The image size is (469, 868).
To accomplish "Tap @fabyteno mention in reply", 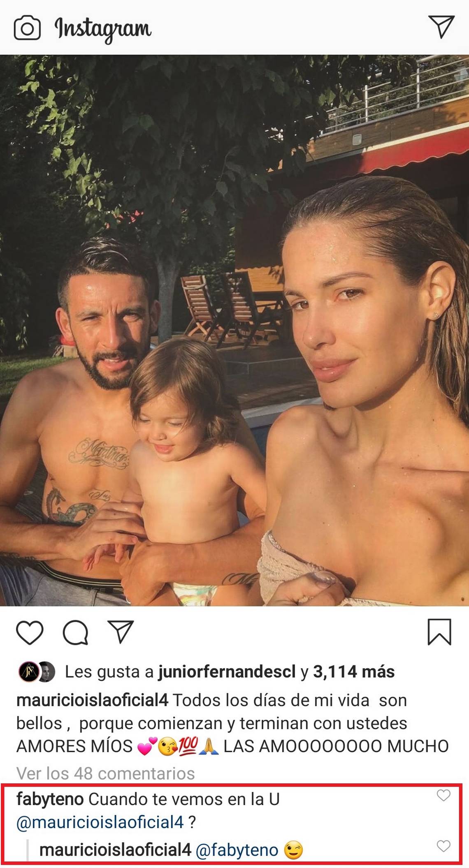I will 237,850.
